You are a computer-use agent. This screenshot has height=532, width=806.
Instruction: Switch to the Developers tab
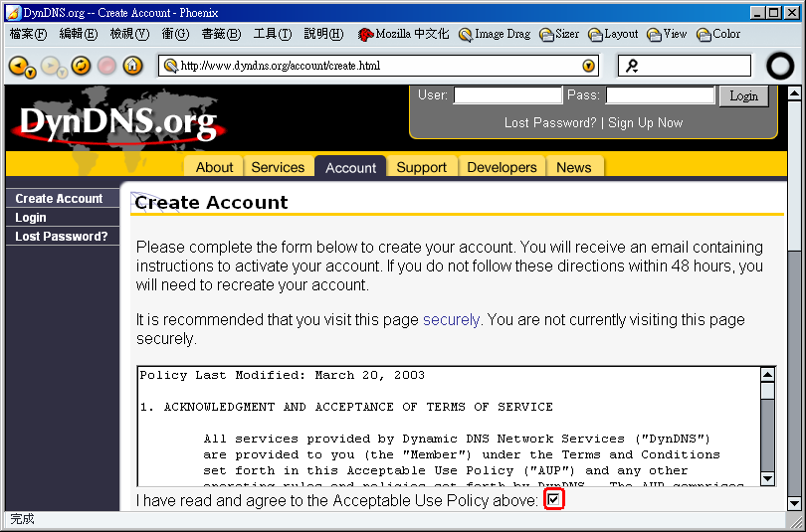502,167
